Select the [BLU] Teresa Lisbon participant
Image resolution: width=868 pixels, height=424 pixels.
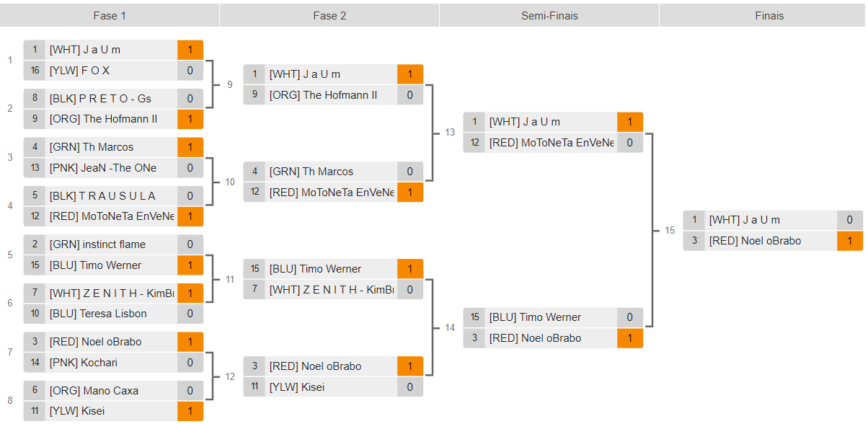click(x=98, y=314)
